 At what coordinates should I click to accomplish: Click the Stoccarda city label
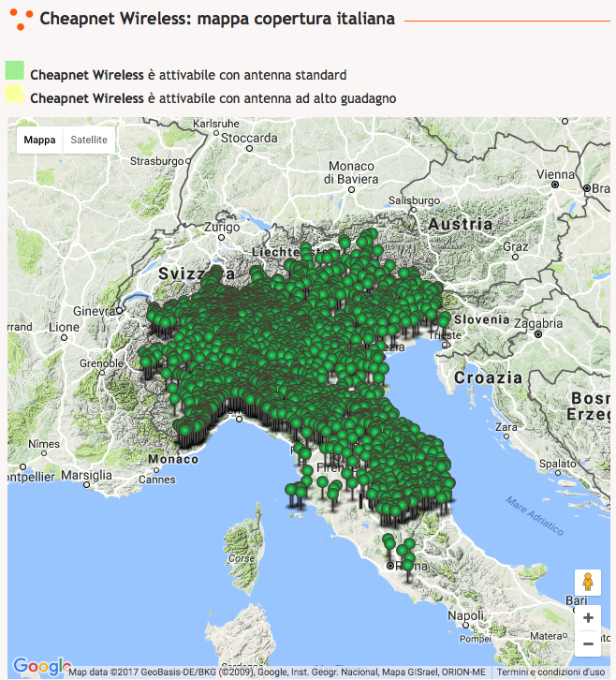tap(249, 138)
